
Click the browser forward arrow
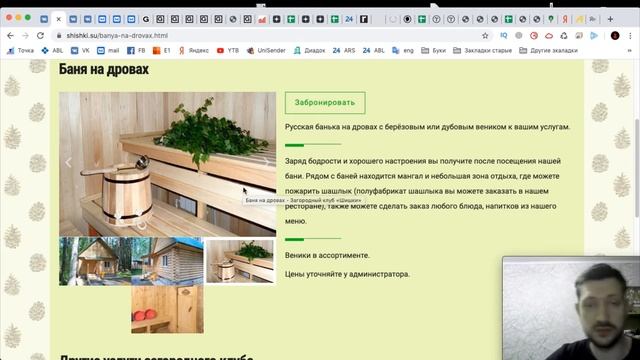25,36
